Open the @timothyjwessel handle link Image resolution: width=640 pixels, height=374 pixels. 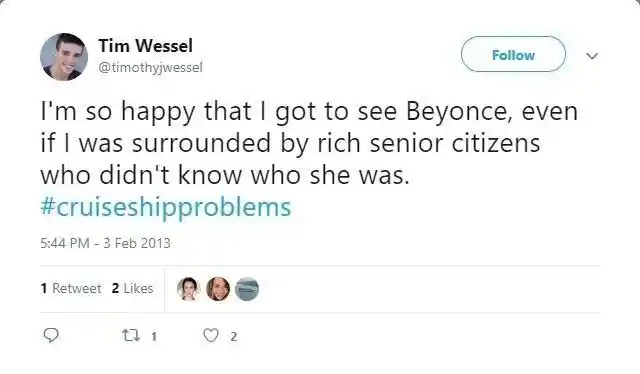click(x=150, y=67)
